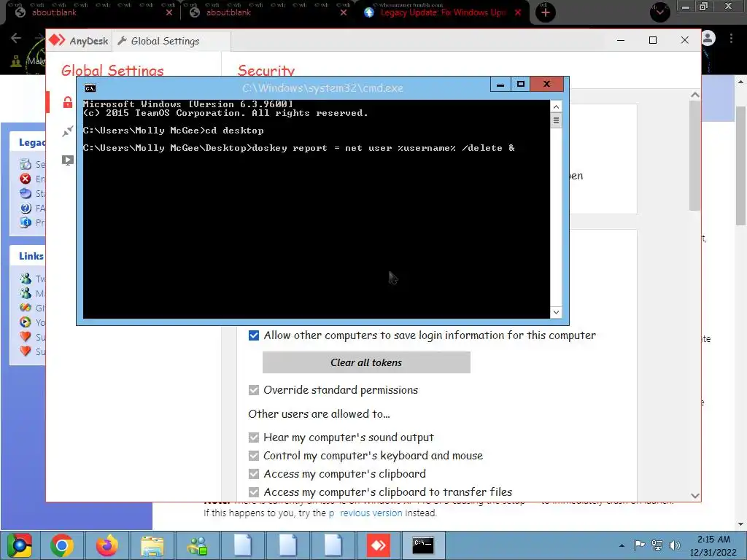Close the Legacy Update browser tab

point(518,12)
